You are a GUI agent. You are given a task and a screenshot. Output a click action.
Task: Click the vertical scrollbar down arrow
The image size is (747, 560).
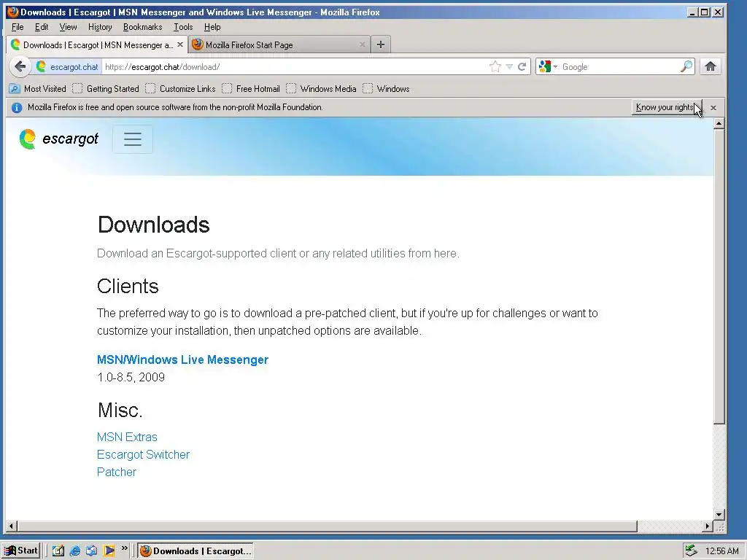tap(719, 514)
